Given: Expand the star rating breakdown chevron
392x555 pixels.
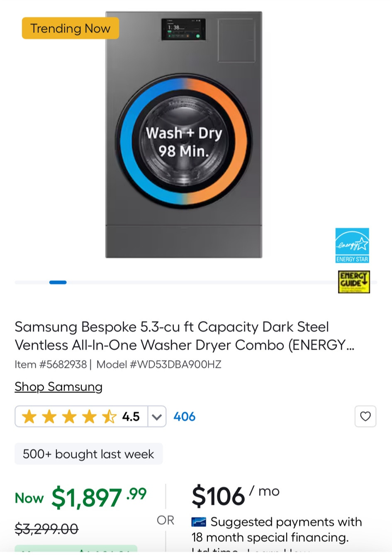Looking at the screenshot, I should click(157, 416).
